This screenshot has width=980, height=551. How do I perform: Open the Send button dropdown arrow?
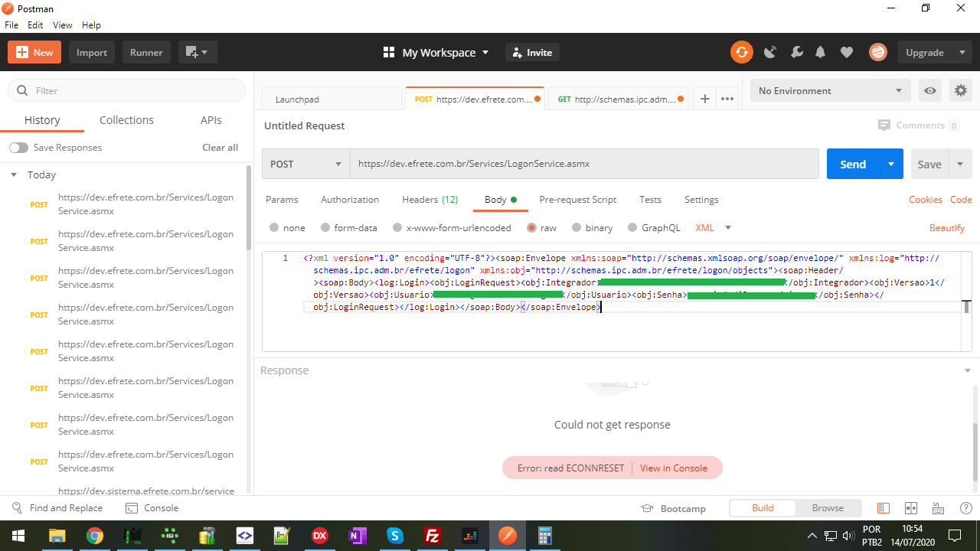[x=891, y=164]
